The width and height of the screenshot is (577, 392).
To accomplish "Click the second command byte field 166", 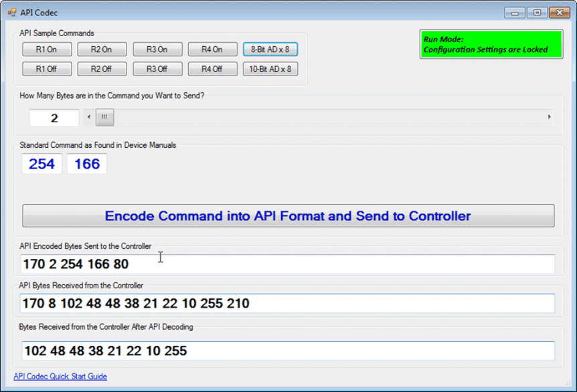I will coord(87,164).
